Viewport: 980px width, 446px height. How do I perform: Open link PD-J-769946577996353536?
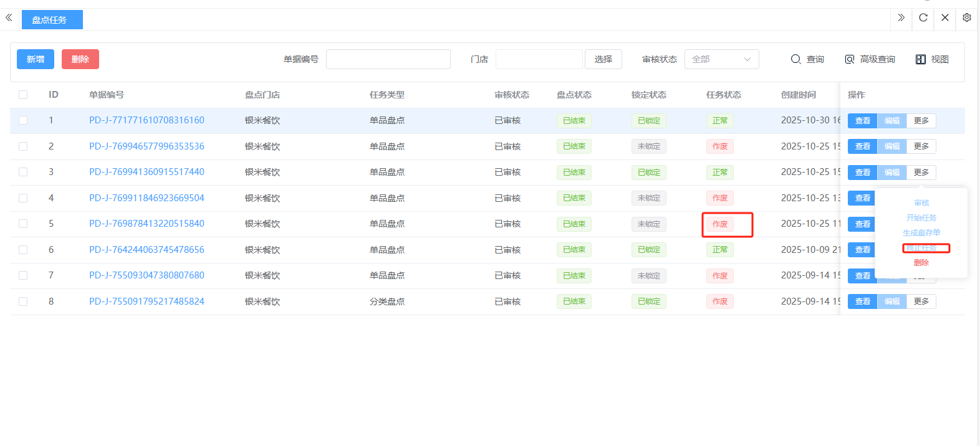click(147, 146)
